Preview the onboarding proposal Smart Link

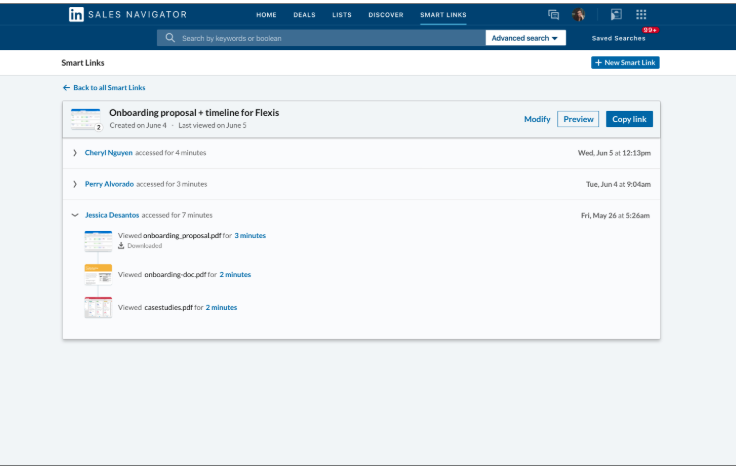click(578, 119)
